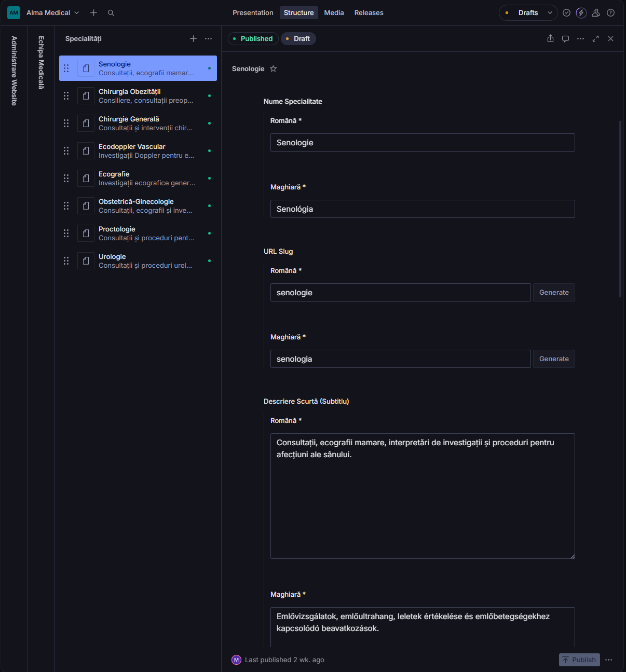Image resolution: width=626 pixels, height=672 pixels.
Task: Open the user presence icon in top bar
Action: click(596, 12)
